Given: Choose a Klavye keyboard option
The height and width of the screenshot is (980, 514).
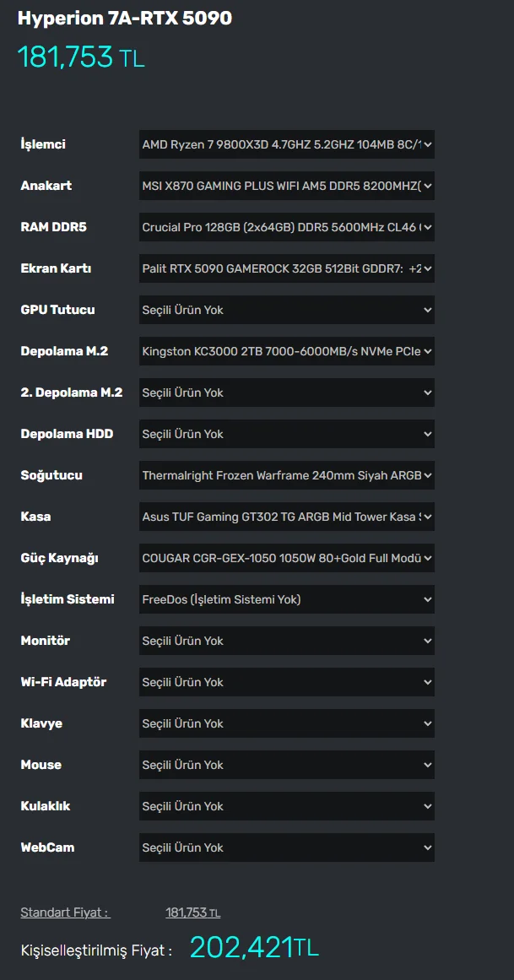Looking at the screenshot, I should (x=286, y=723).
